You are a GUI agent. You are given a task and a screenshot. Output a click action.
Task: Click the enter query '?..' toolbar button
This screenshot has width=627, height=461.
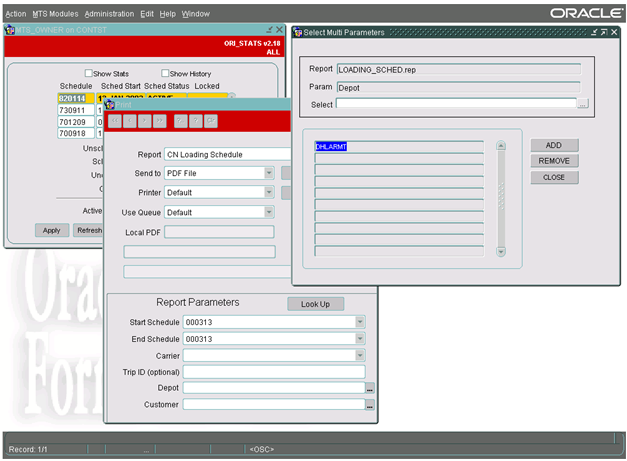tap(181, 121)
